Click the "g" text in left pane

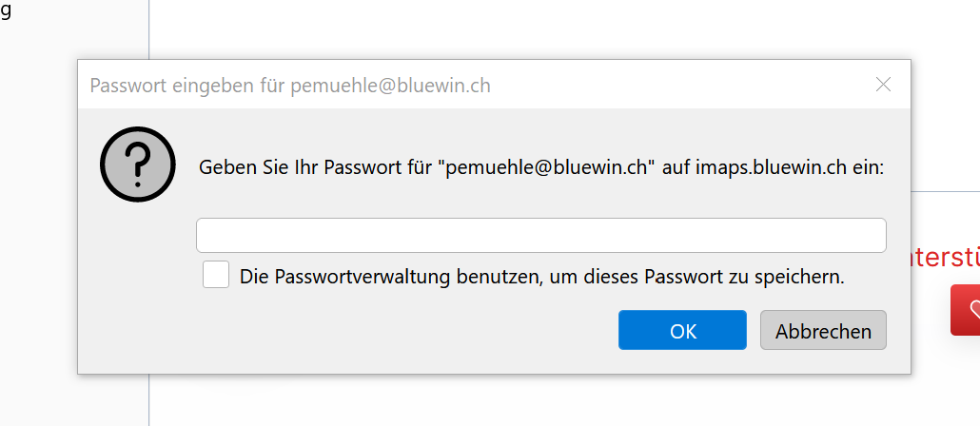tap(6, 13)
